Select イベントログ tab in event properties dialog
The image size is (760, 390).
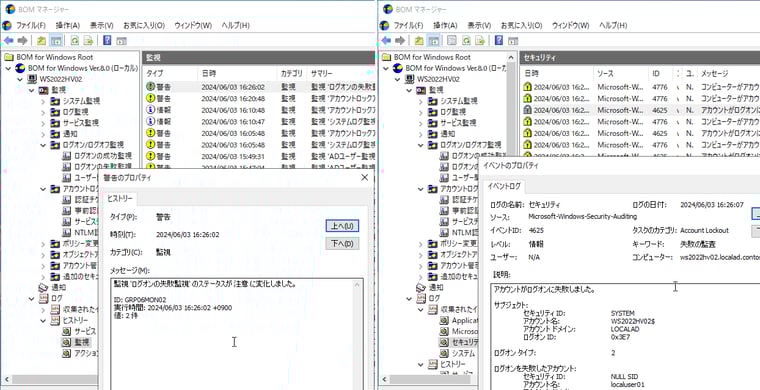[x=504, y=186]
